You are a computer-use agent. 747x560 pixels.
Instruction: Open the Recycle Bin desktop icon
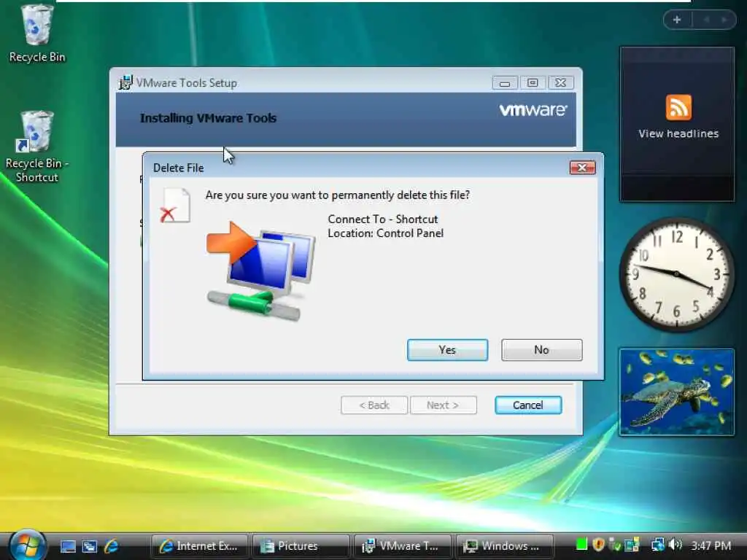pyautogui.click(x=37, y=34)
